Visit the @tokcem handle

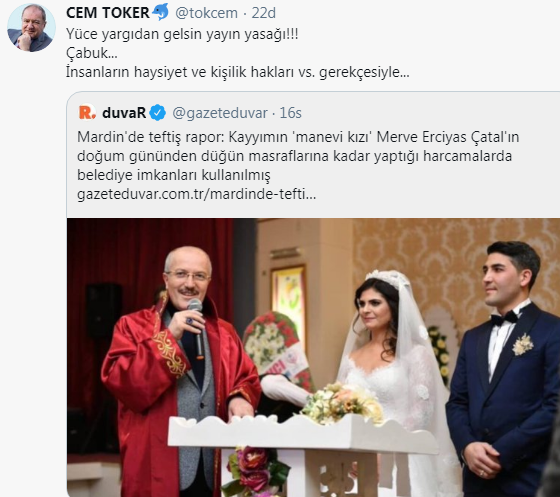206,13
